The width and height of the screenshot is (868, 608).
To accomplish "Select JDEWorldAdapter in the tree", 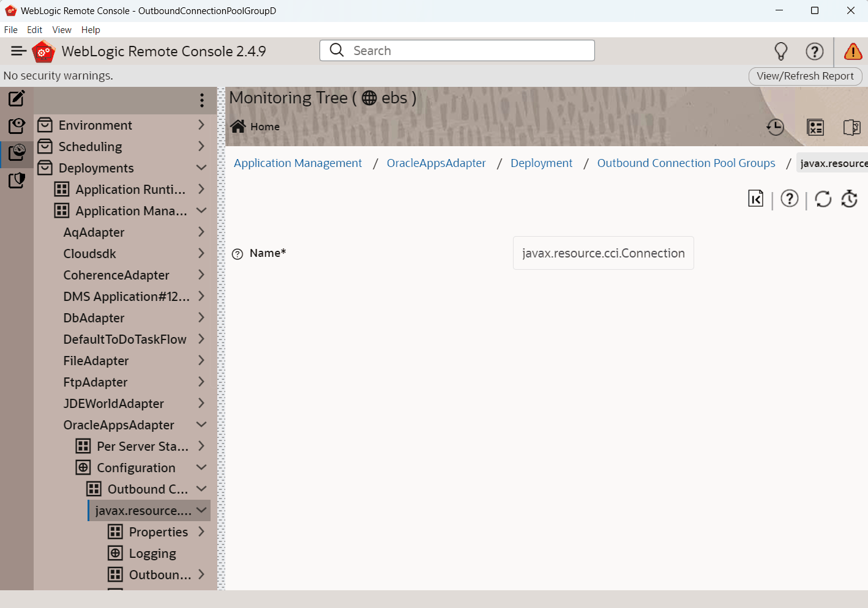I will pos(114,404).
